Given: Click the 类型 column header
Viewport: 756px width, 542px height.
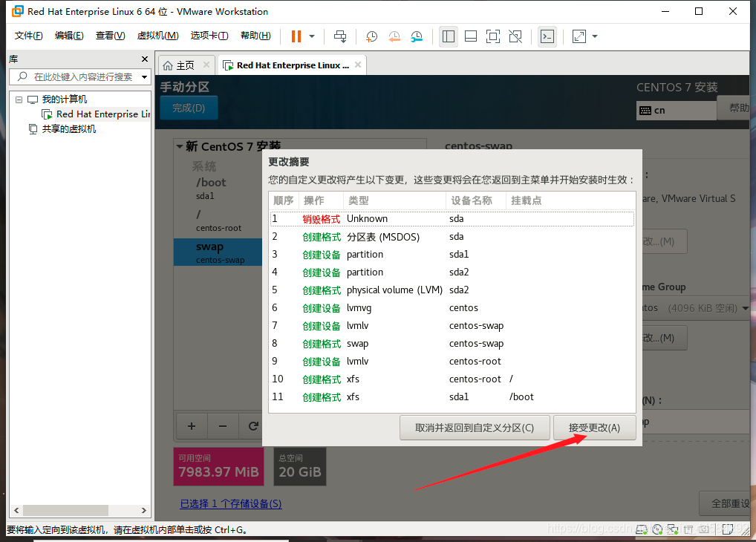Looking at the screenshot, I should 394,200.
